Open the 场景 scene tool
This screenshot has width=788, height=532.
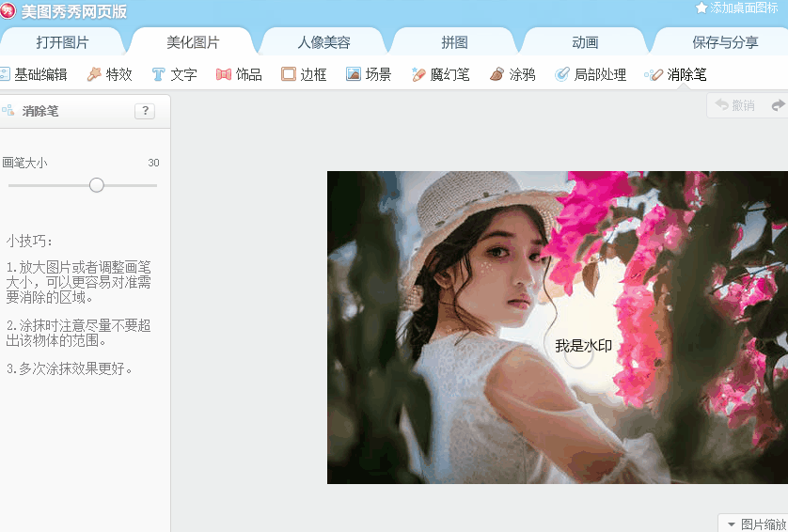point(369,74)
